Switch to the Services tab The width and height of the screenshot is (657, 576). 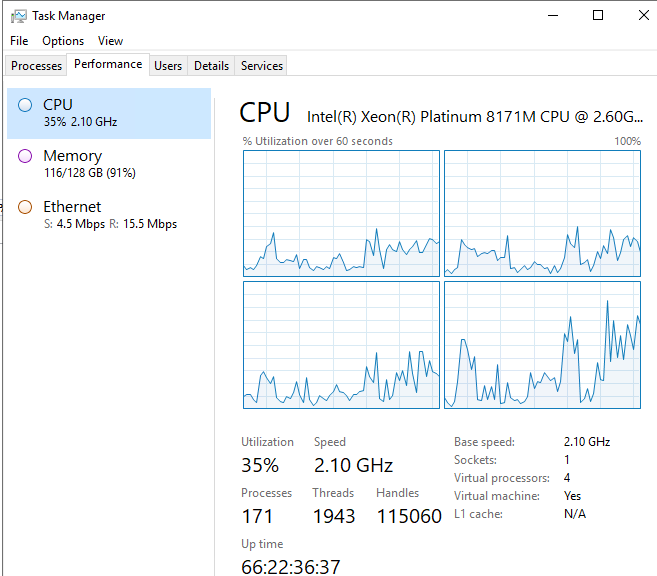pyautogui.click(x=262, y=66)
